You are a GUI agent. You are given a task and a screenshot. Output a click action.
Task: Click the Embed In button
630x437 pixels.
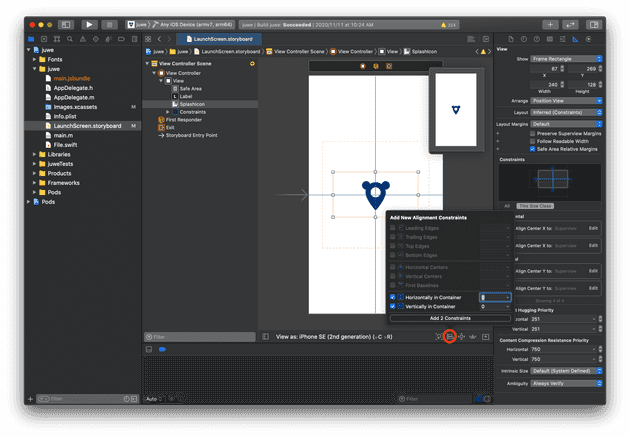(x=486, y=337)
